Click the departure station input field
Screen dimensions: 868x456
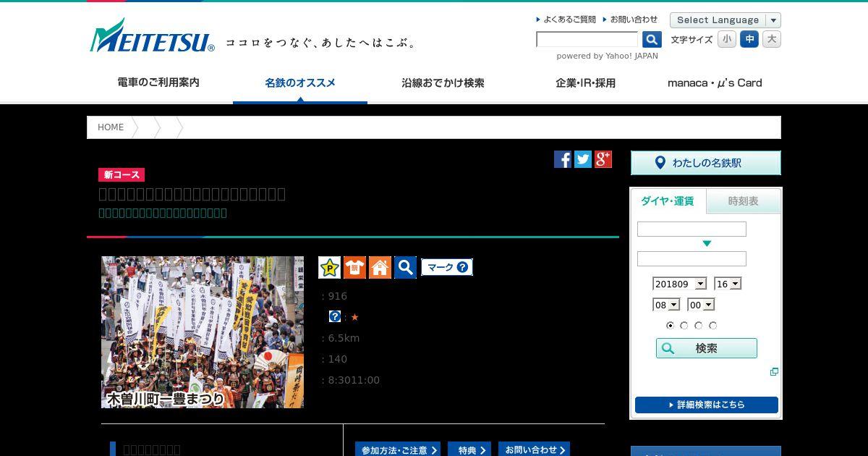[x=692, y=229]
